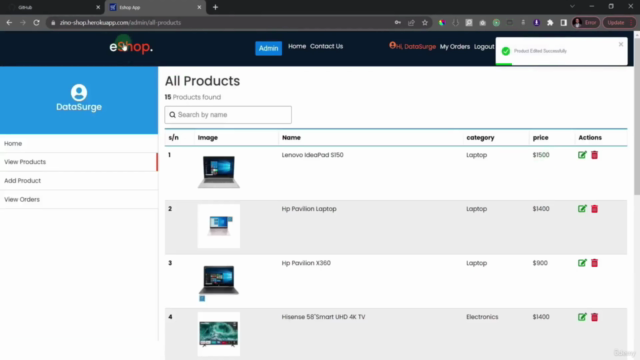Click the green success check icon
The image size is (640, 360).
coord(506,51)
